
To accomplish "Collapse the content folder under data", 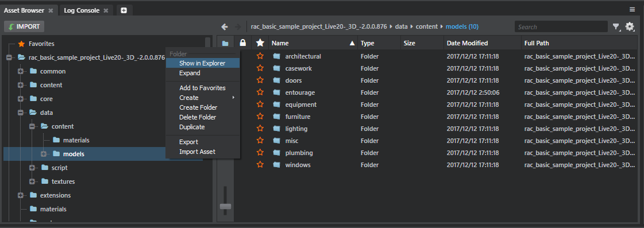I will coord(32,126).
